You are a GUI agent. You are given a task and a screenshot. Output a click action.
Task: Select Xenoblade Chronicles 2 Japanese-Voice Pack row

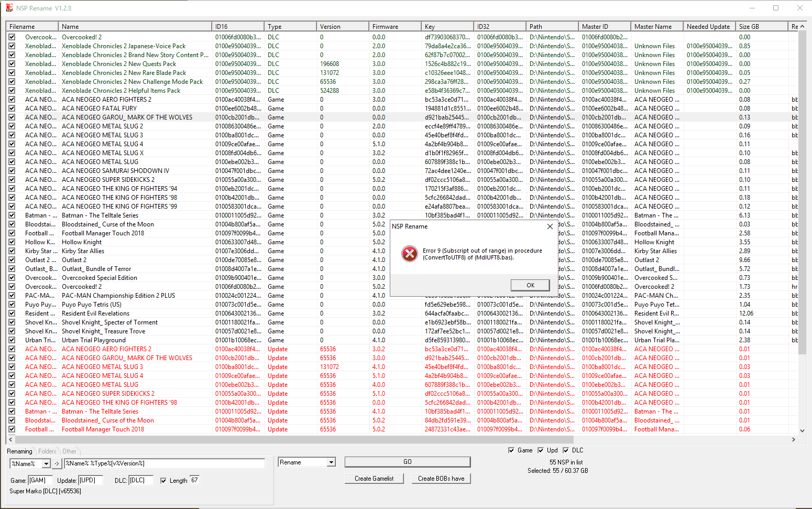pos(402,46)
